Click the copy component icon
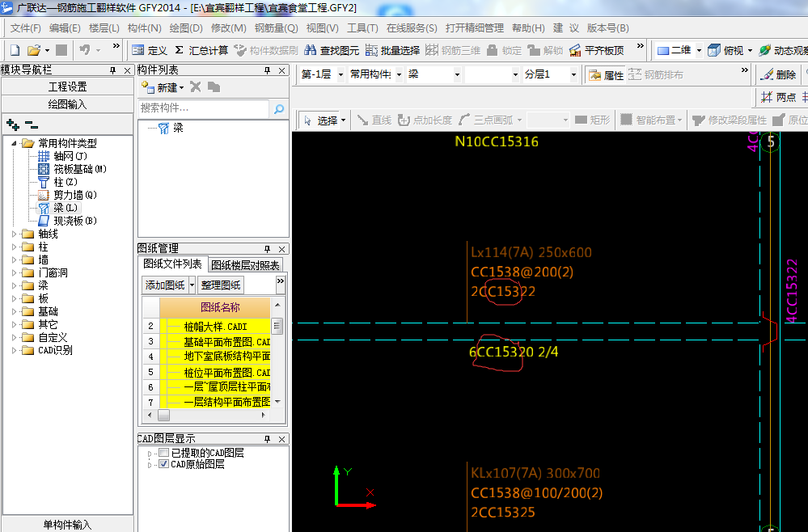 (214, 87)
